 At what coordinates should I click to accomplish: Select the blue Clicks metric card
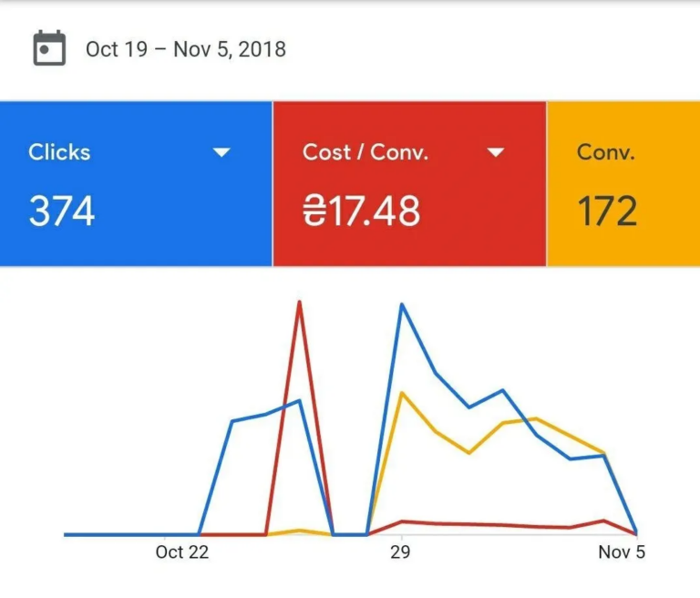136,183
